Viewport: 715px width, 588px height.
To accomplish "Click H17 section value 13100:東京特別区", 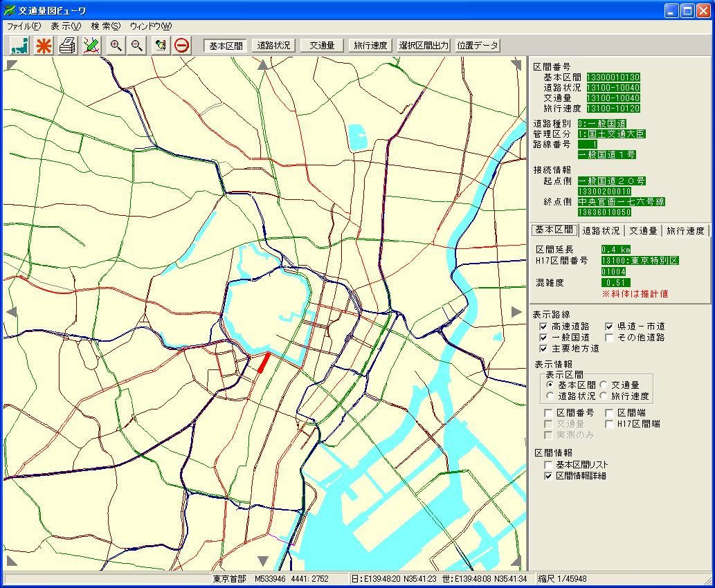I will click(640, 261).
